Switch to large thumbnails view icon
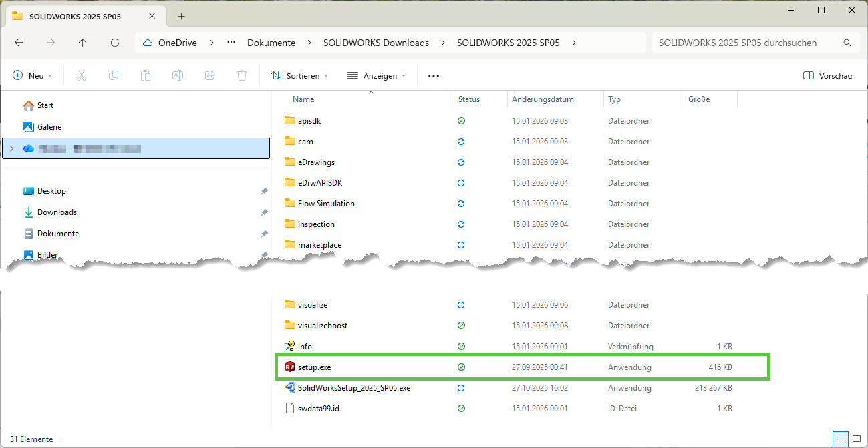The height and width of the screenshot is (448, 868). pos(856,439)
